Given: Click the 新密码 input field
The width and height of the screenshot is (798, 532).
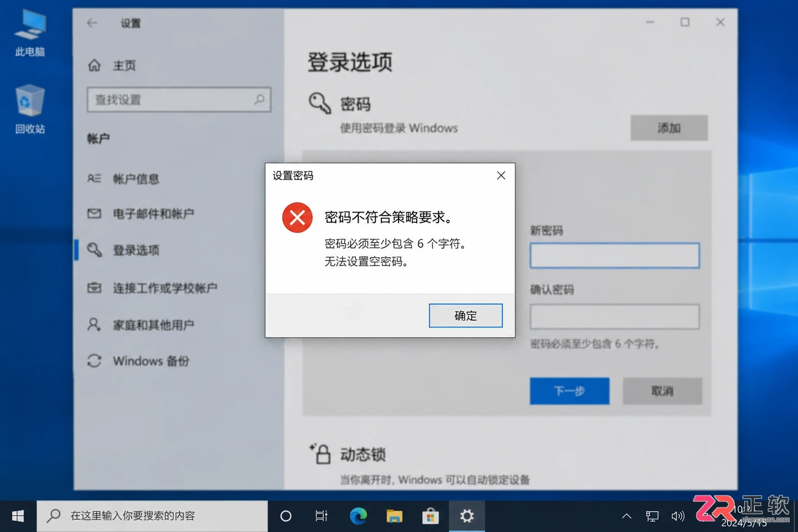Looking at the screenshot, I should [x=615, y=255].
